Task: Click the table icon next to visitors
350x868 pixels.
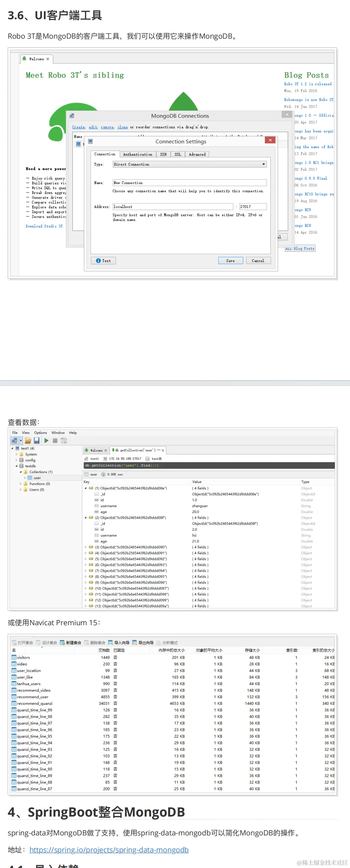Action: (14, 657)
